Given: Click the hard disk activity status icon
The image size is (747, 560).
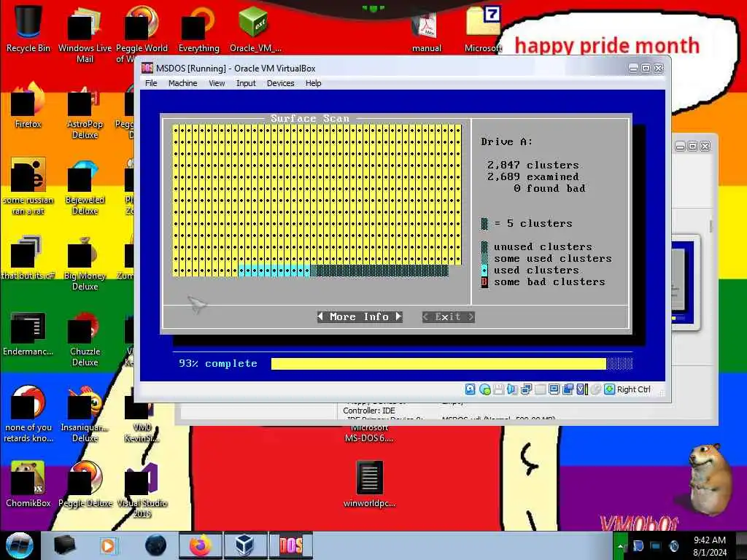Looking at the screenshot, I should click(x=471, y=389).
